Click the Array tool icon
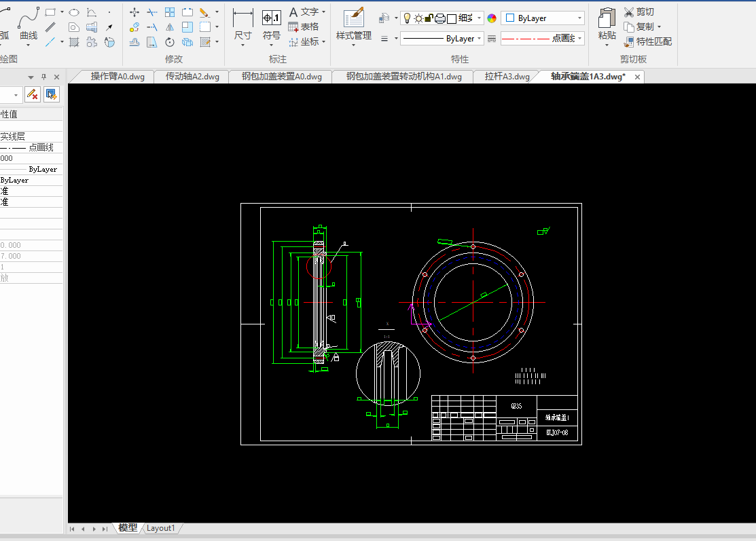 (170, 12)
